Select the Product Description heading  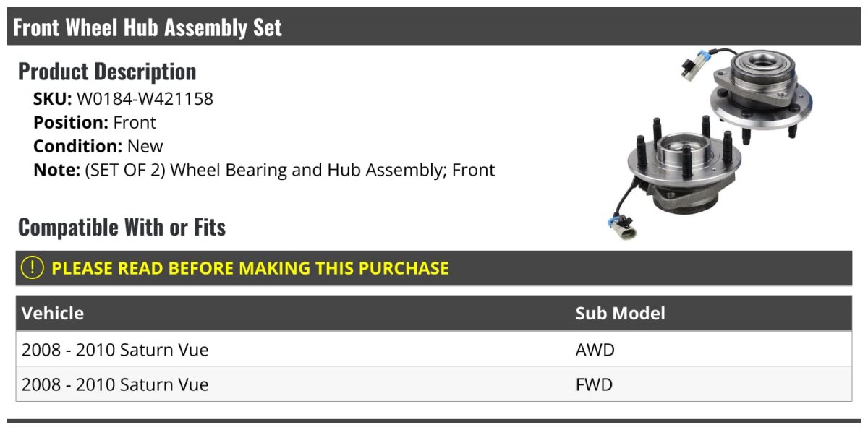(107, 72)
